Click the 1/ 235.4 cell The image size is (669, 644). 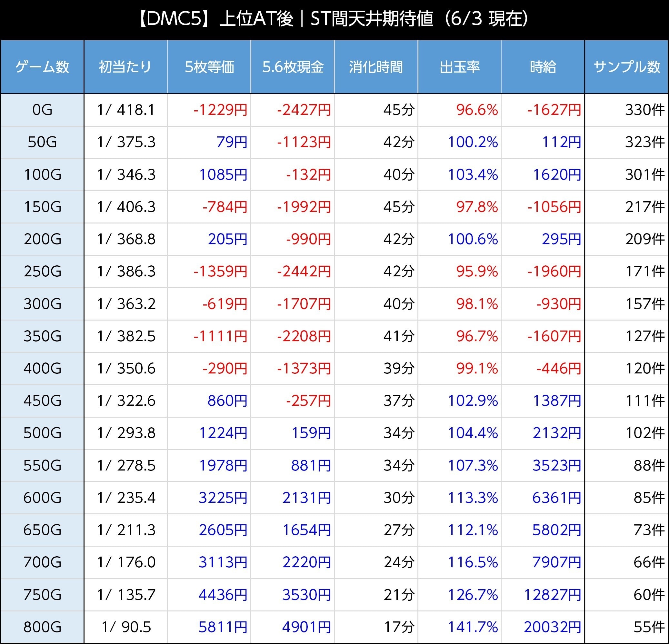126,498
